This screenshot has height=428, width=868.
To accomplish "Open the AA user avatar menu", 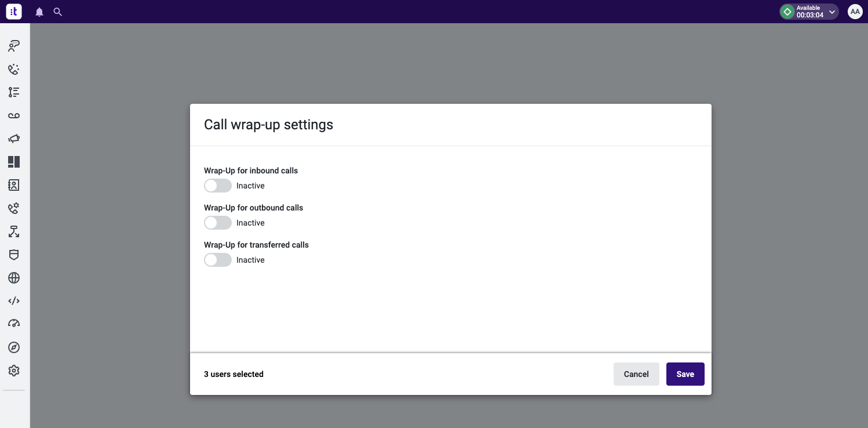I will (x=855, y=12).
